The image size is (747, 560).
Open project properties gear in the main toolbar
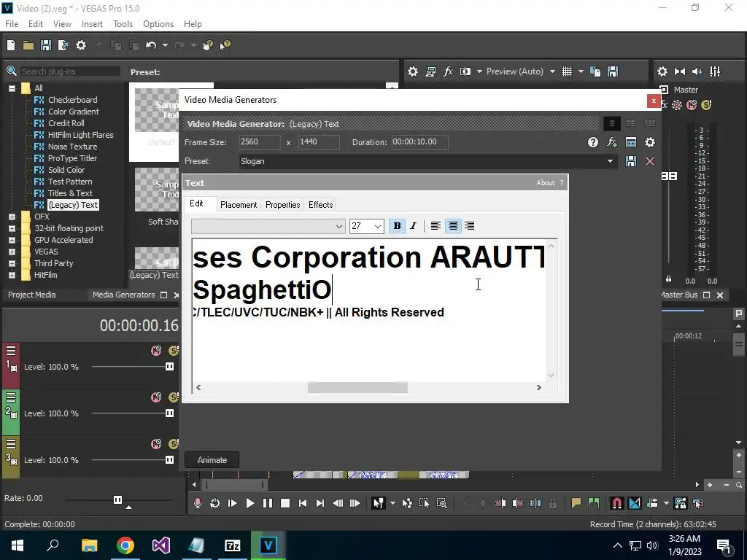[81, 45]
